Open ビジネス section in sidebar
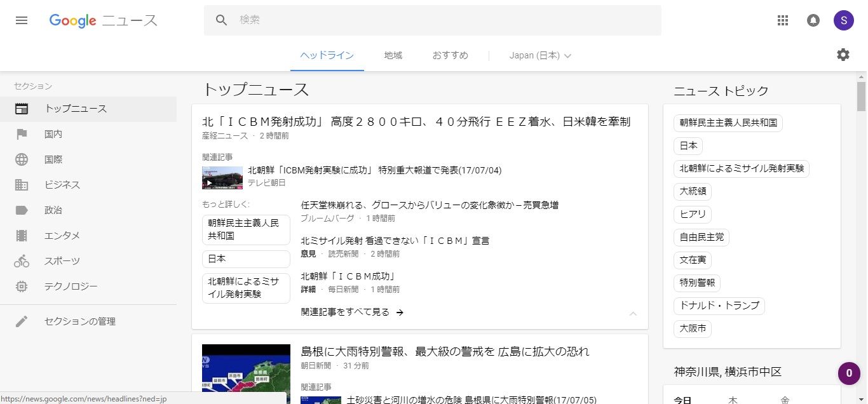Image resolution: width=868 pixels, height=404 pixels. pos(88,185)
